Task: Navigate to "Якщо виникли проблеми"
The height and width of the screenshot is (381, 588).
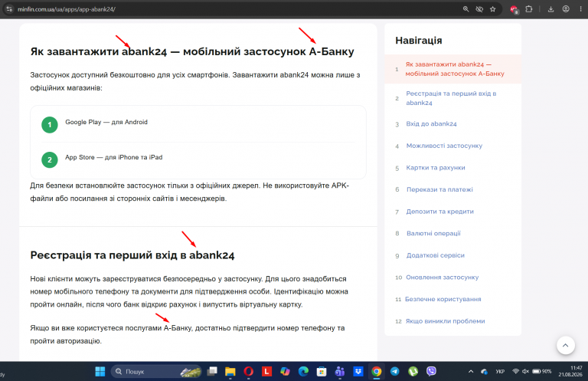Action: coord(445,321)
